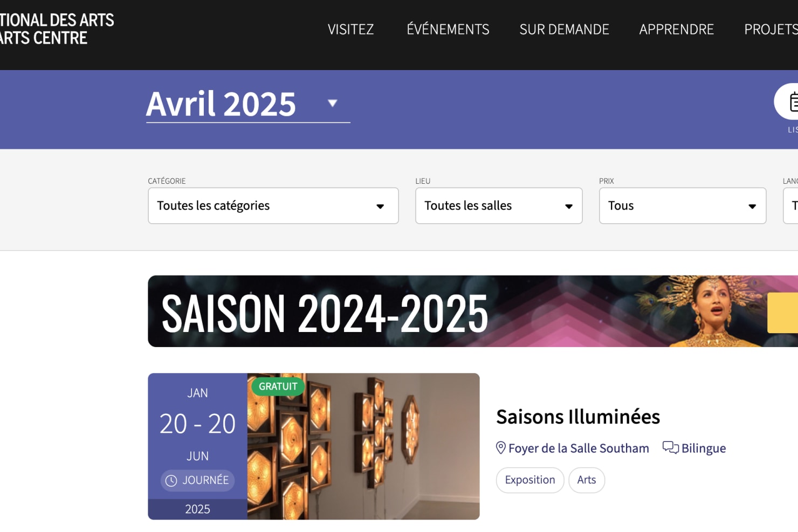Open the Saisons Illuminées event title
This screenshot has height=532, width=798.
point(578,417)
